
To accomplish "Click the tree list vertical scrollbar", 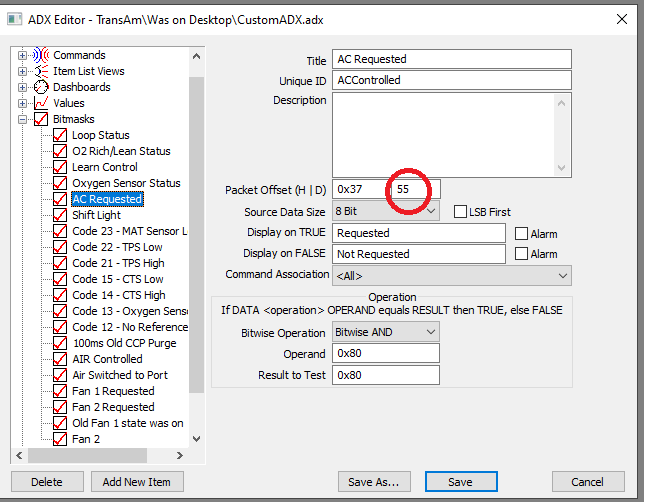I will [196, 250].
